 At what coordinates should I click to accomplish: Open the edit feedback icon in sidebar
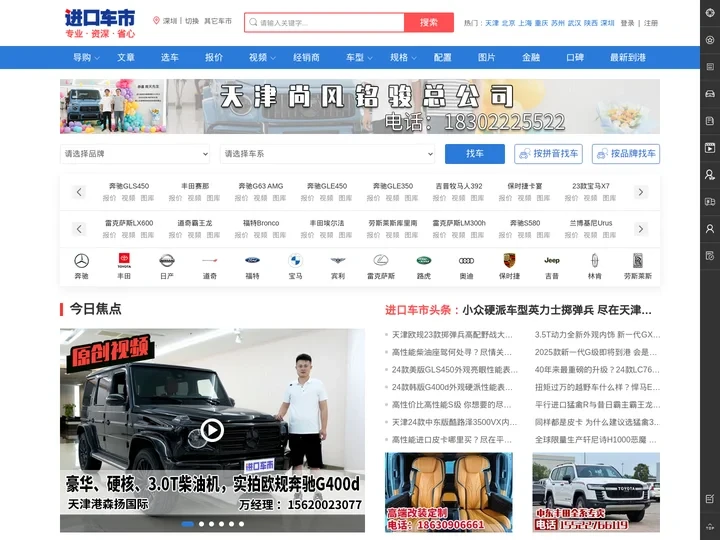tap(710, 499)
